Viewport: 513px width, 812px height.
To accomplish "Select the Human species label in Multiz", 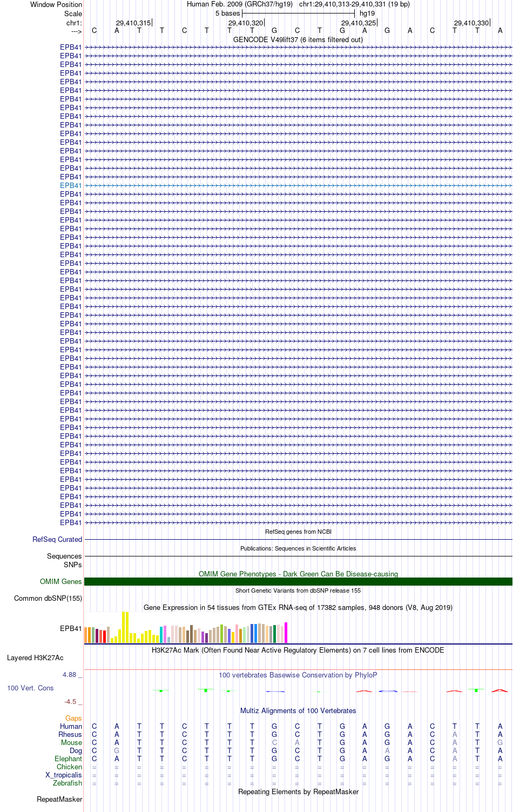I will (71, 726).
